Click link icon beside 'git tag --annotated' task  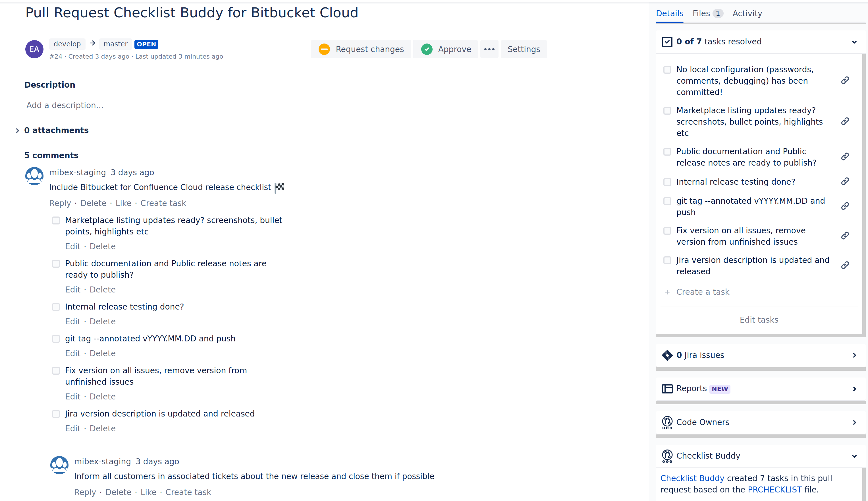coord(845,206)
